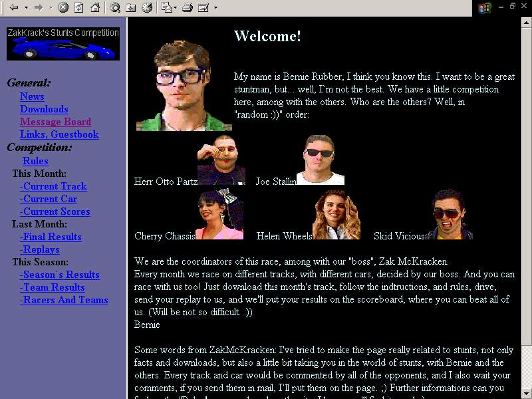Click the Print icon
Viewport: 532px width, 399px height.
pos(188,8)
